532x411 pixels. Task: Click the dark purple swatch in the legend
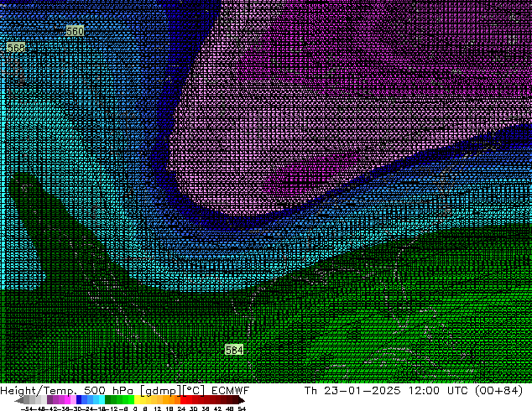pyautogui.click(x=50, y=400)
